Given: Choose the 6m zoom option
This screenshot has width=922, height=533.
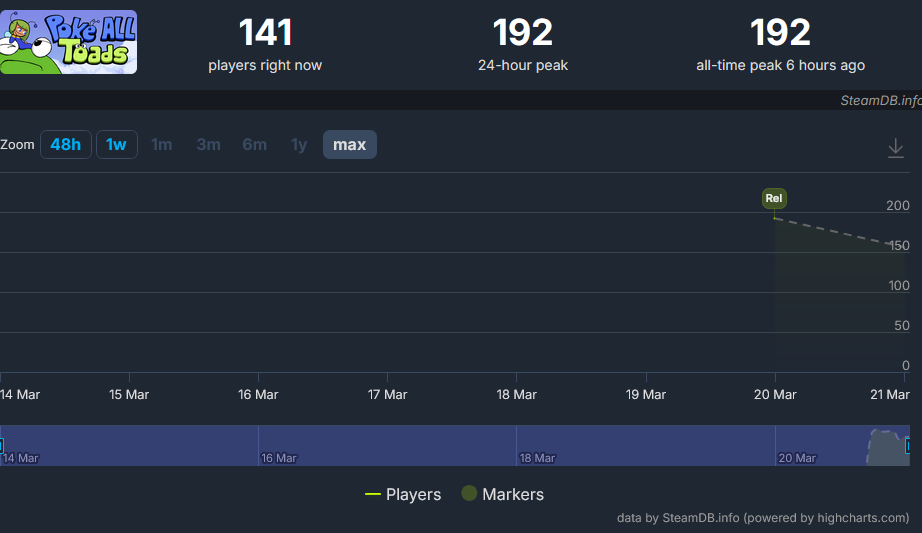Looking at the screenshot, I should (x=255, y=145).
